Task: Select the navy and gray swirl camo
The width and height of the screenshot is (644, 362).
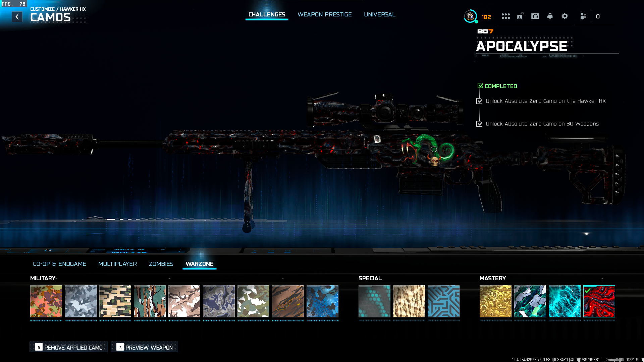Action: pyautogui.click(x=219, y=301)
